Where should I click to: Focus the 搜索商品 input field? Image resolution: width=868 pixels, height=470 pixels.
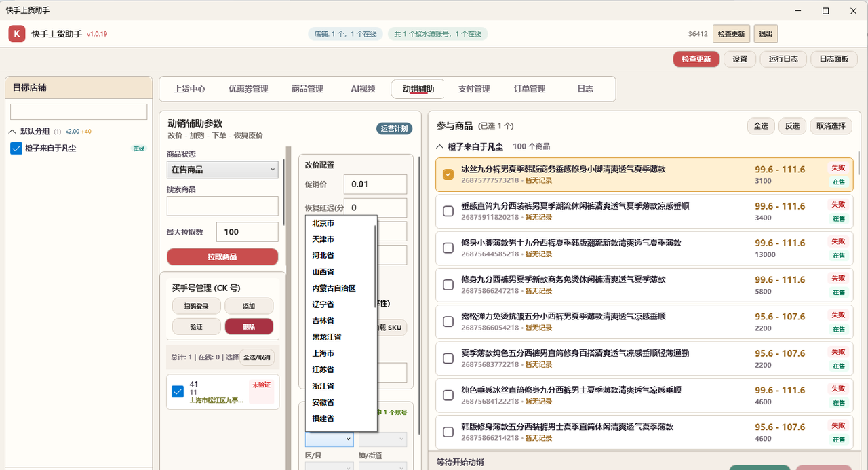222,206
